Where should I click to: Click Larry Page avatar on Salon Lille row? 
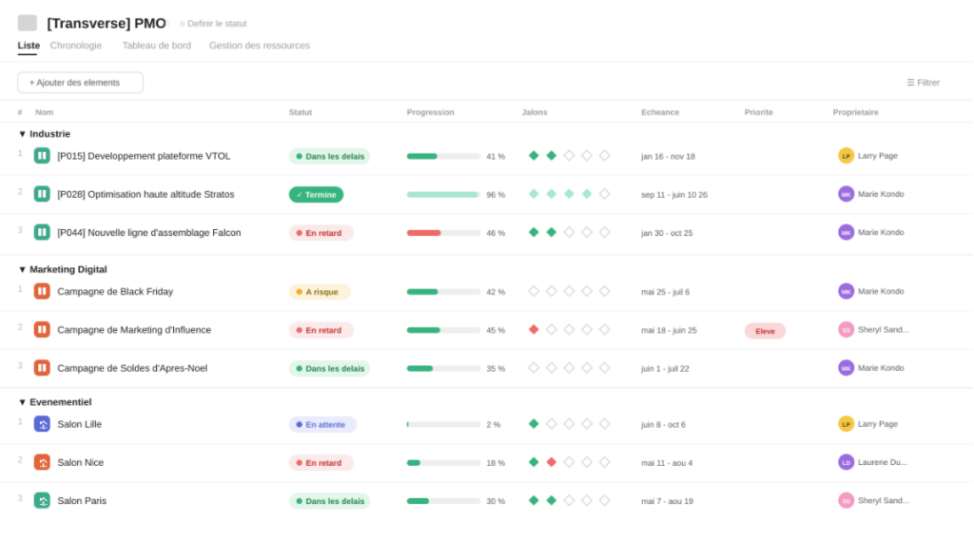click(846, 424)
